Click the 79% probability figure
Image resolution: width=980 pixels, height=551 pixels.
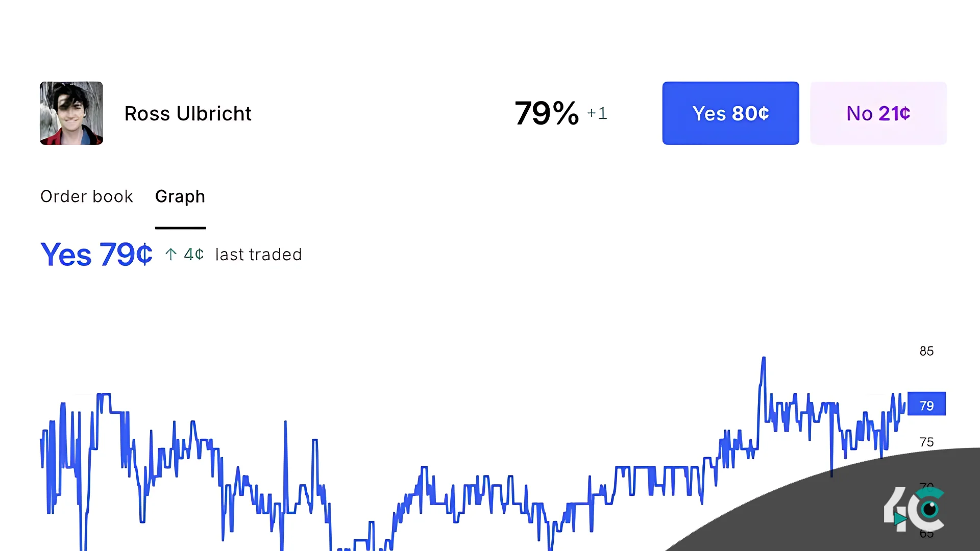click(x=547, y=113)
